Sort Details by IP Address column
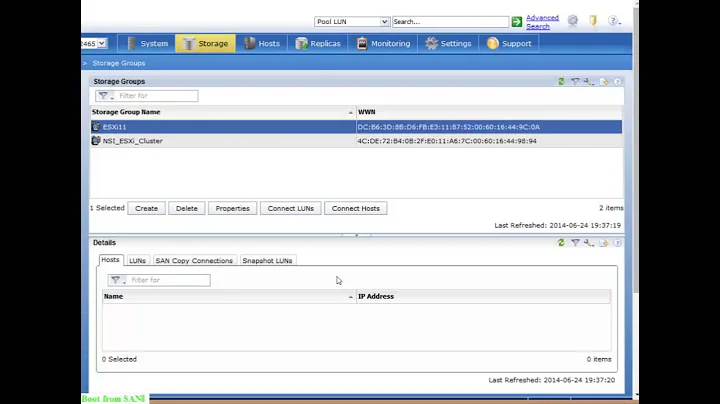The width and height of the screenshot is (720, 404). pos(484,297)
